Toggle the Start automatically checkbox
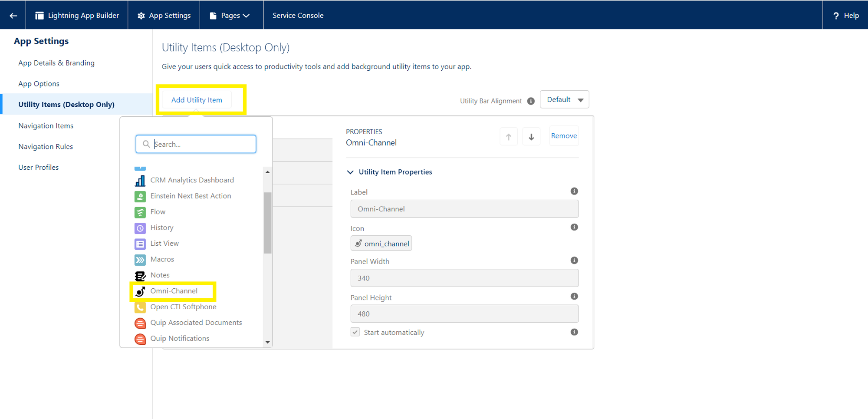Viewport: 868px width, 419px height. point(355,332)
